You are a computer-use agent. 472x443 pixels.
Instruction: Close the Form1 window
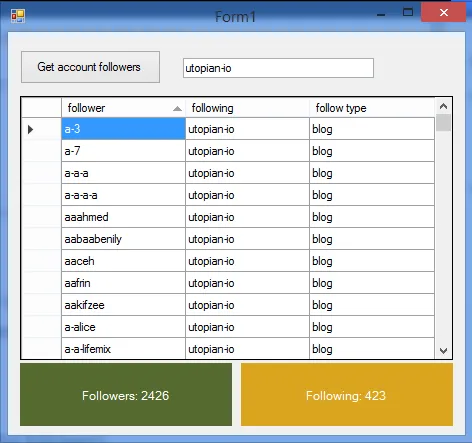pos(444,13)
